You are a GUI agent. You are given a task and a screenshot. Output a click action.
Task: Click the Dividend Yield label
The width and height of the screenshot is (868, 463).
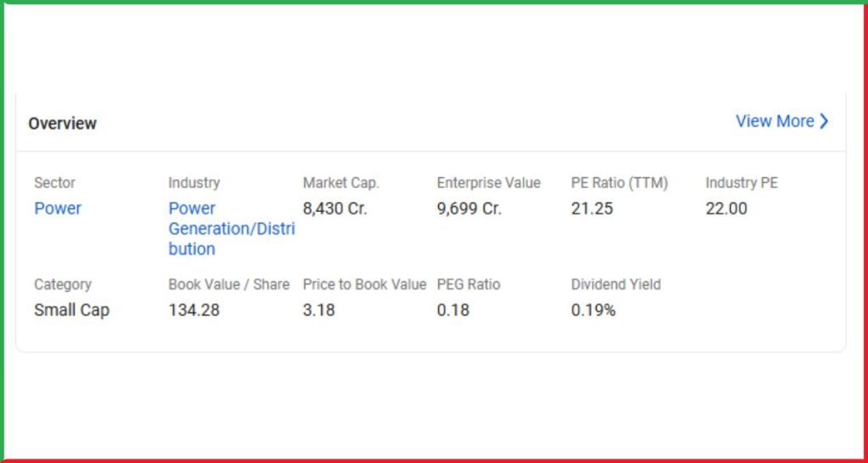[x=615, y=285]
